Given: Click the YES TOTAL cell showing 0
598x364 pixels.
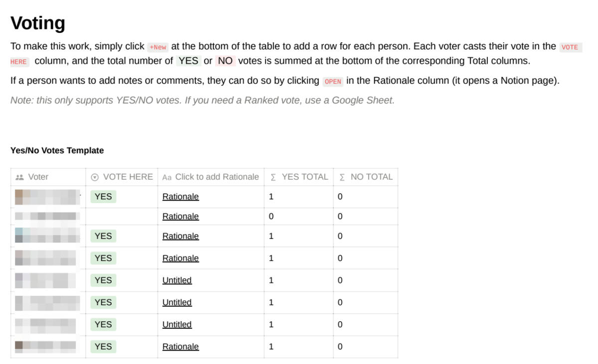Looking at the screenshot, I should pos(271,217).
